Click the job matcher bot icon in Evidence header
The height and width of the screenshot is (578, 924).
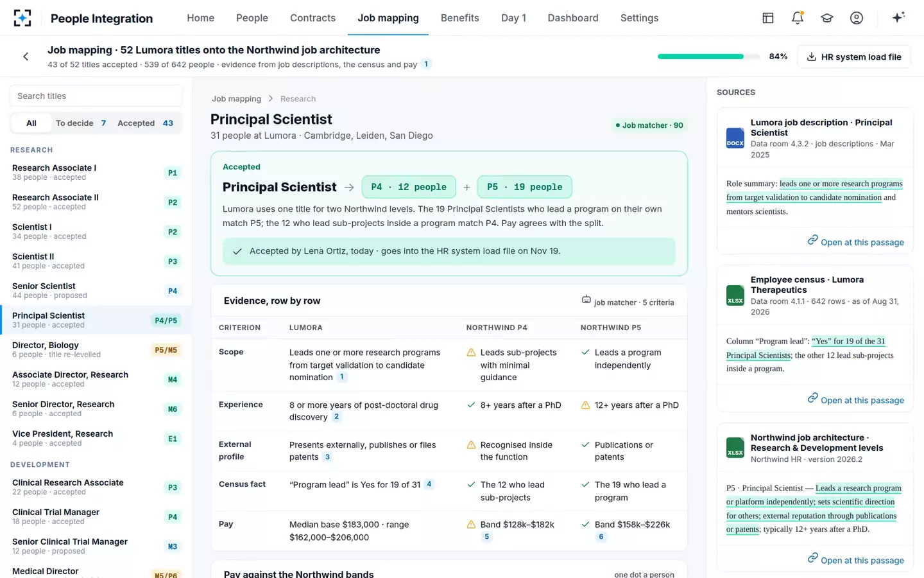(586, 300)
